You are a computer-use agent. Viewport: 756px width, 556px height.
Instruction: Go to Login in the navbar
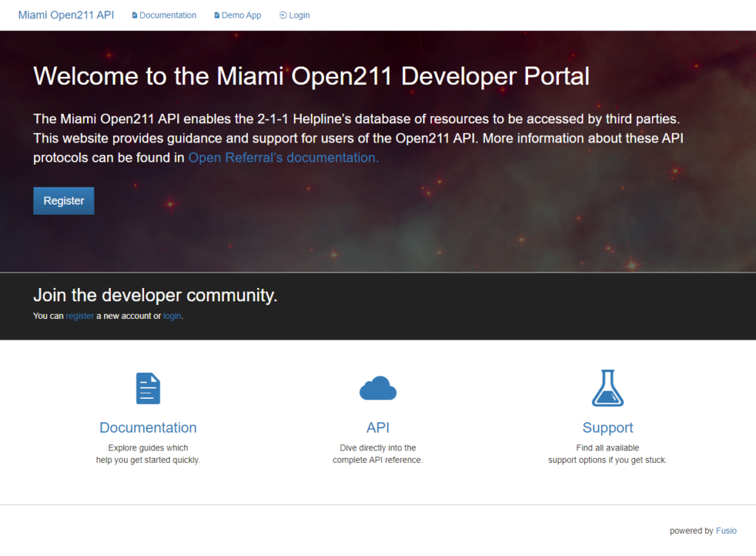(x=295, y=16)
